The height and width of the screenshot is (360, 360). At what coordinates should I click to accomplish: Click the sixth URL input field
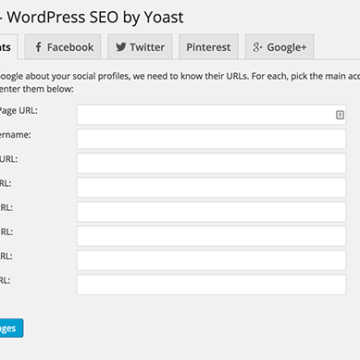(x=211, y=236)
